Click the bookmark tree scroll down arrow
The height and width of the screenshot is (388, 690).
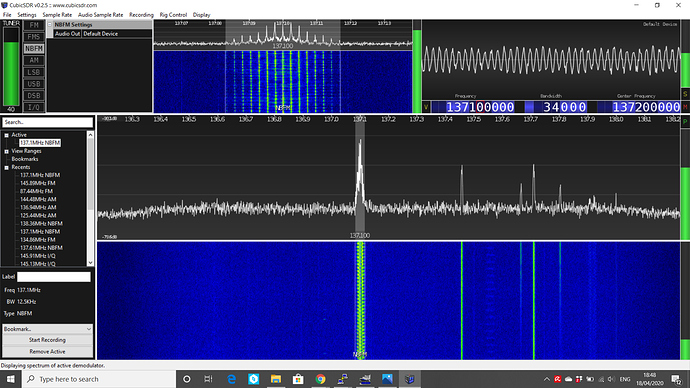[90, 263]
